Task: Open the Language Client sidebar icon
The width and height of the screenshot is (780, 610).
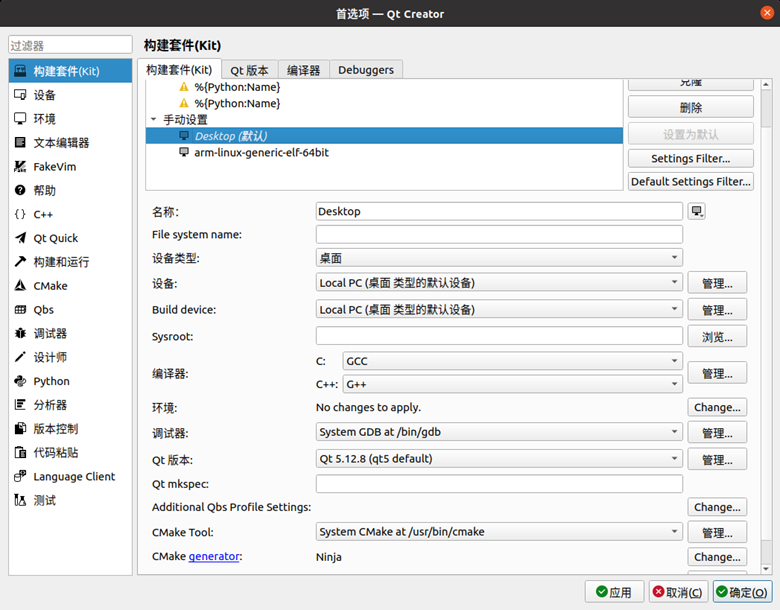Action: click(x=20, y=477)
